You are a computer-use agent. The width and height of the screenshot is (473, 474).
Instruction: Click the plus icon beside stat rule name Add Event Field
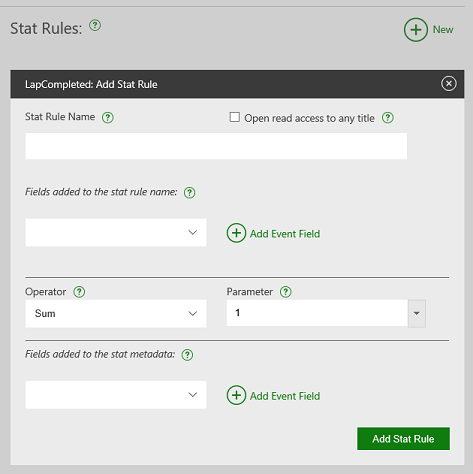[236, 233]
